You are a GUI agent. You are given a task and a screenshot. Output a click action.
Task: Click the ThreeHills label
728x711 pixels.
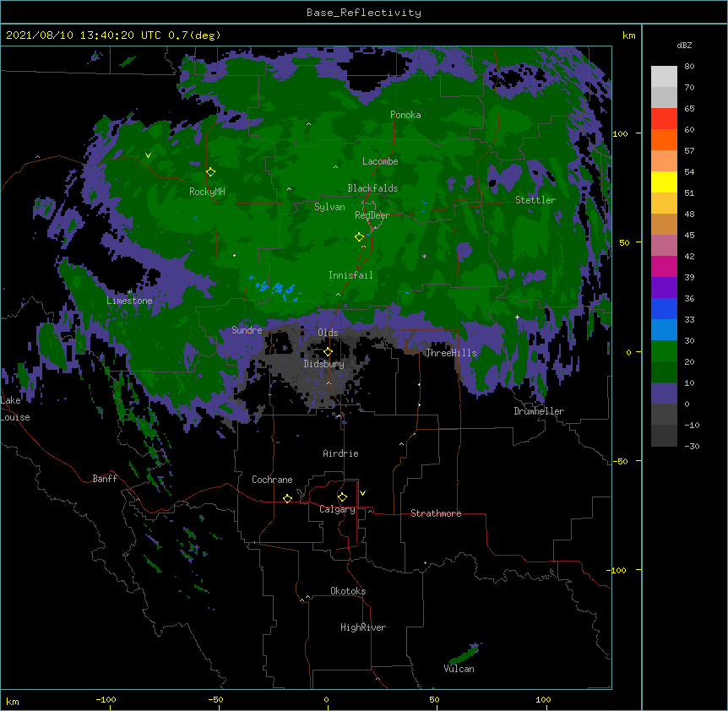pos(451,353)
